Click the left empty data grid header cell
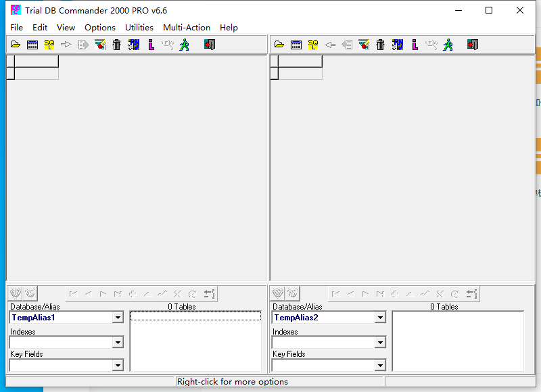 click(37, 62)
